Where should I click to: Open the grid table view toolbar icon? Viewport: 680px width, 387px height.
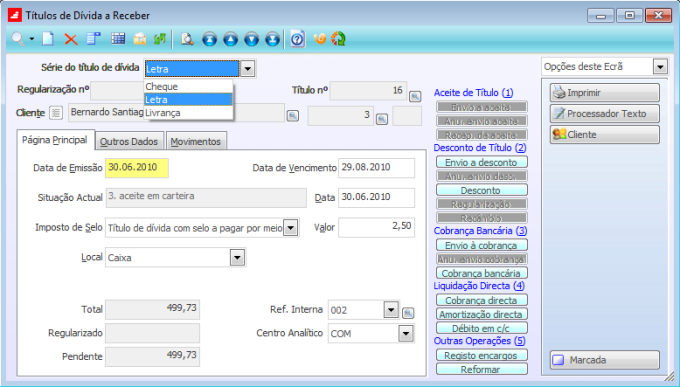pos(118,39)
